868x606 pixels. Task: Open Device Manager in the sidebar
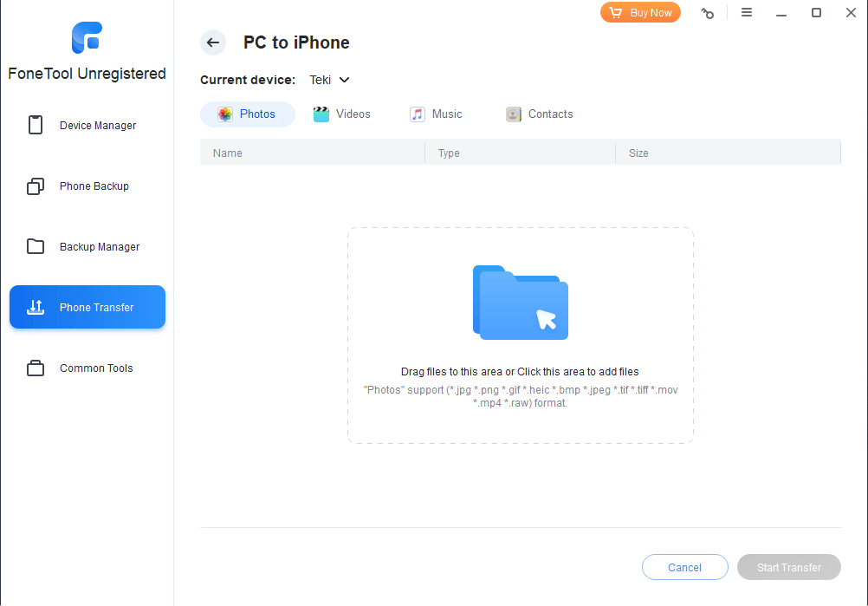point(87,125)
